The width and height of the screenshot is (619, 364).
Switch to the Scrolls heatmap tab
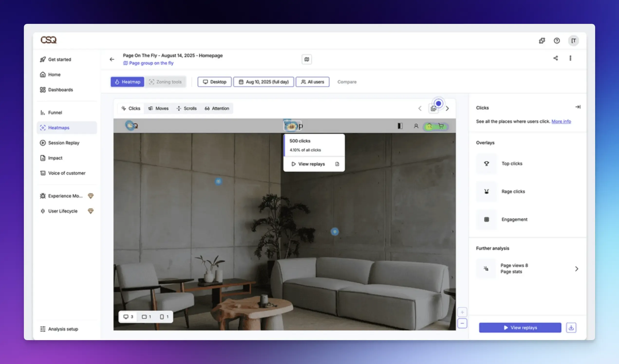point(187,108)
